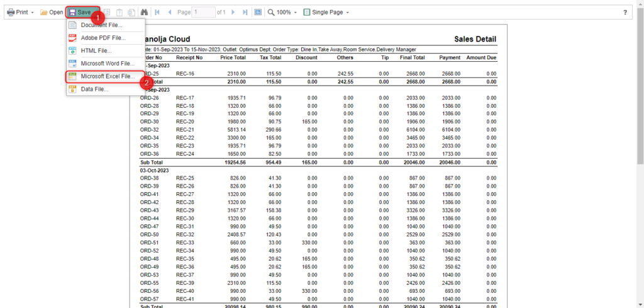Choose HTML File option
This screenshot has width=644, height=308.
pos(106,50)
